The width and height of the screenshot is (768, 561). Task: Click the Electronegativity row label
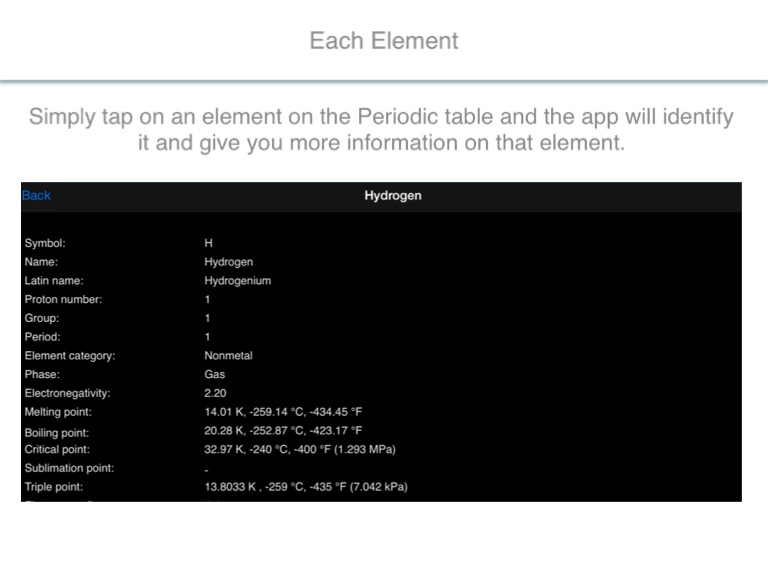tap(67, 393)
